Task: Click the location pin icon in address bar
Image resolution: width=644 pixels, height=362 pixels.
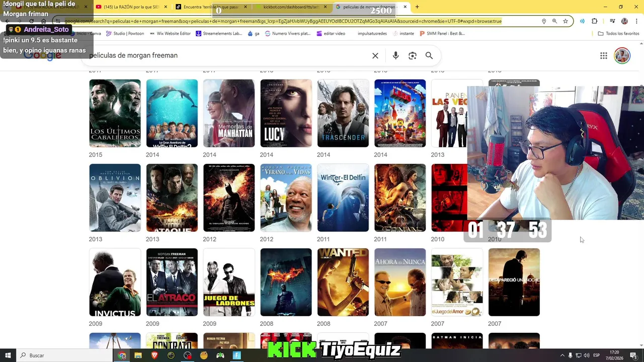Action: tap(544, 21)
